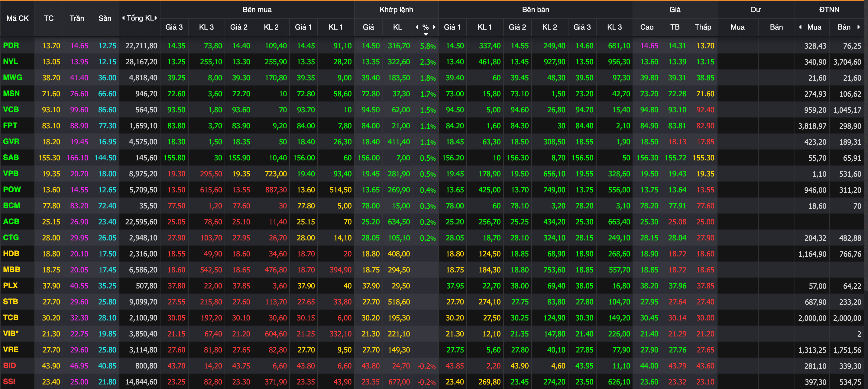This screenshot has height=389, width=868.
Task: Open stock symbol VPB
Action: (11, 173)
